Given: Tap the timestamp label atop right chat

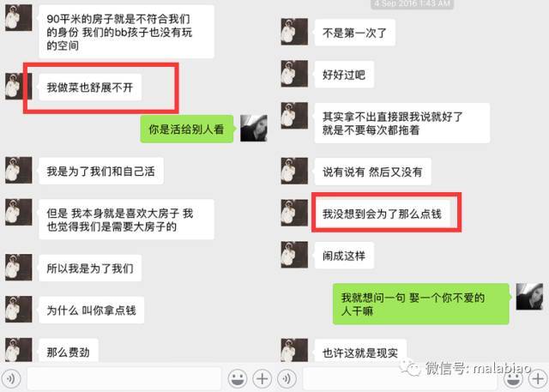Looking at the screenshot, I should 413,3.
